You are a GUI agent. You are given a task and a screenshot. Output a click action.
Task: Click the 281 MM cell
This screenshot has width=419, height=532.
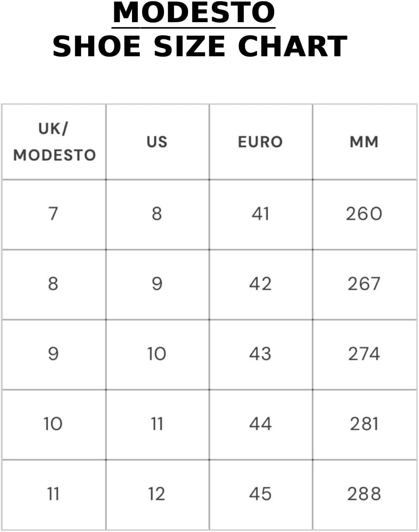point(364,424)
